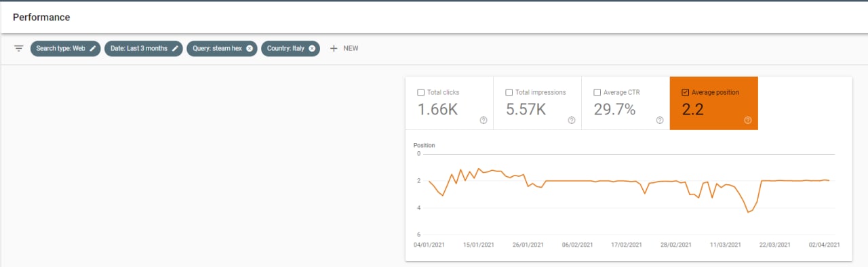Viewport: 868px width, 267px height.
Task: Click the 29.7% average CTR value
Action: click(x=614, y=110)
